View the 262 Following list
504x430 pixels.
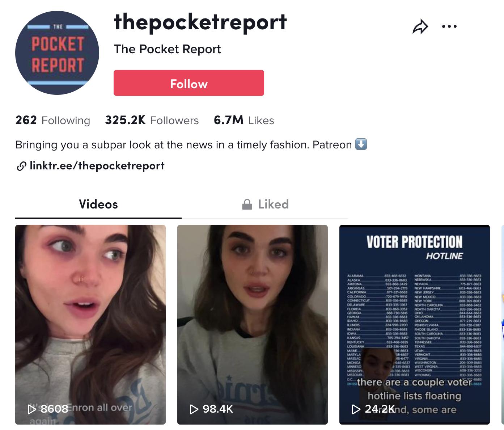click(53, 120)
